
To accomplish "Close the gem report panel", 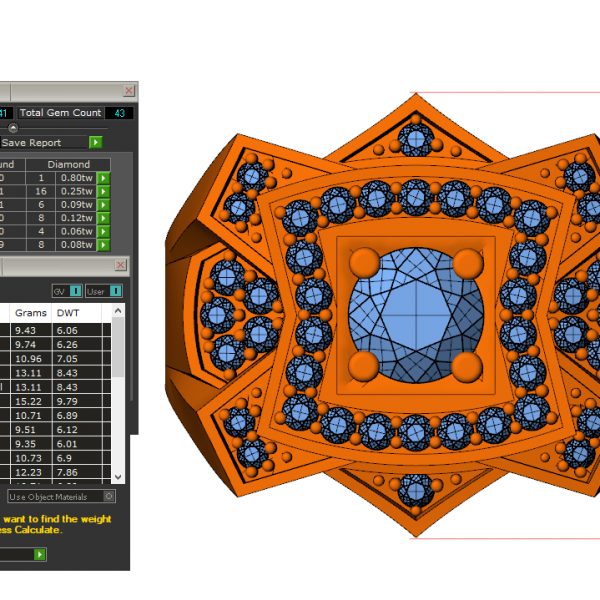I will [x=126, y=90].
